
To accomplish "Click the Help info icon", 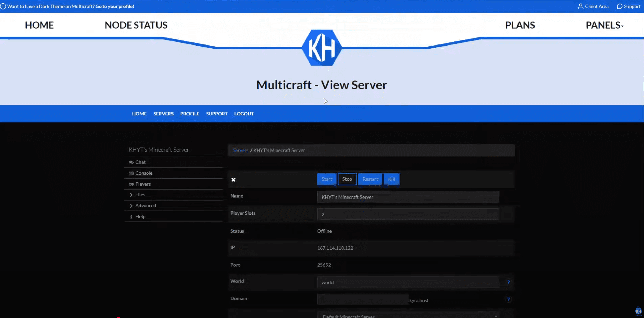I will coord(131,217).
